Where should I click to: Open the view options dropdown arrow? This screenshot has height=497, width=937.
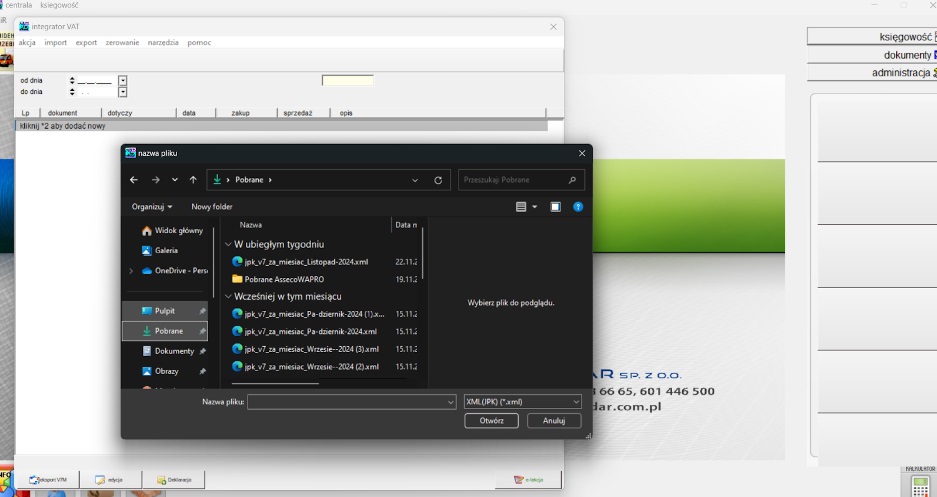coord(534,207)
